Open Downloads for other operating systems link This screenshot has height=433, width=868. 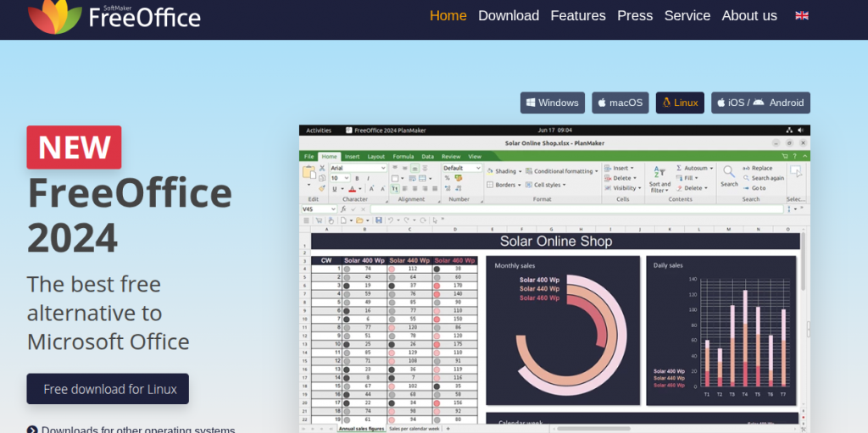(x=131, y=430)
